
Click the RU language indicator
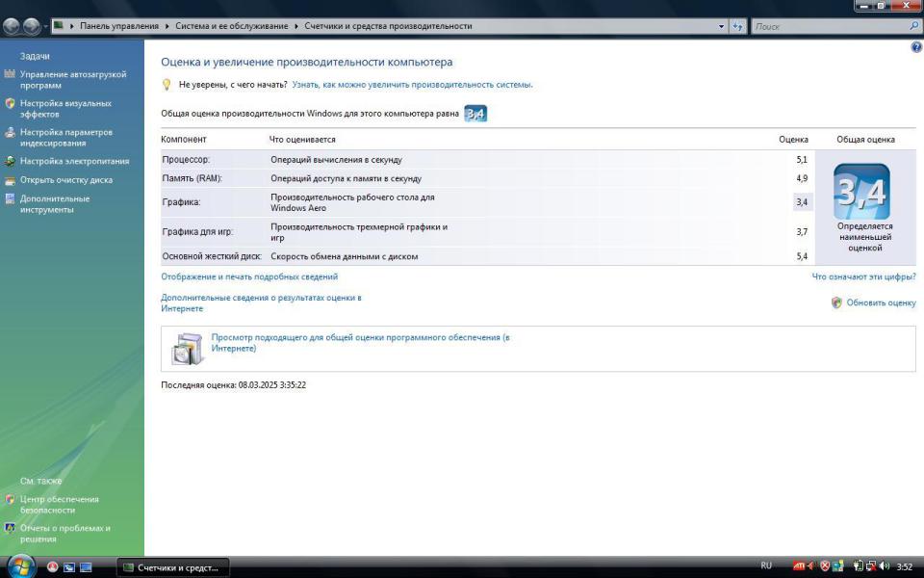pos(766,566)
